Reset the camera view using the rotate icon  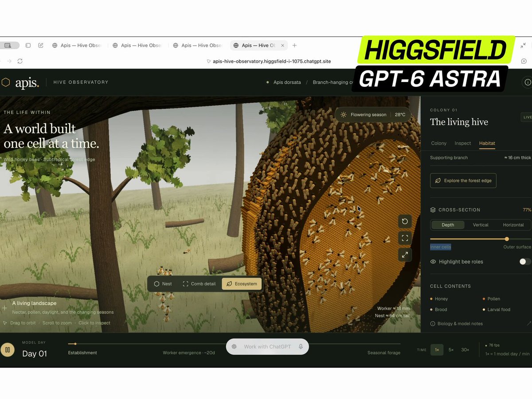pos(405,221)
